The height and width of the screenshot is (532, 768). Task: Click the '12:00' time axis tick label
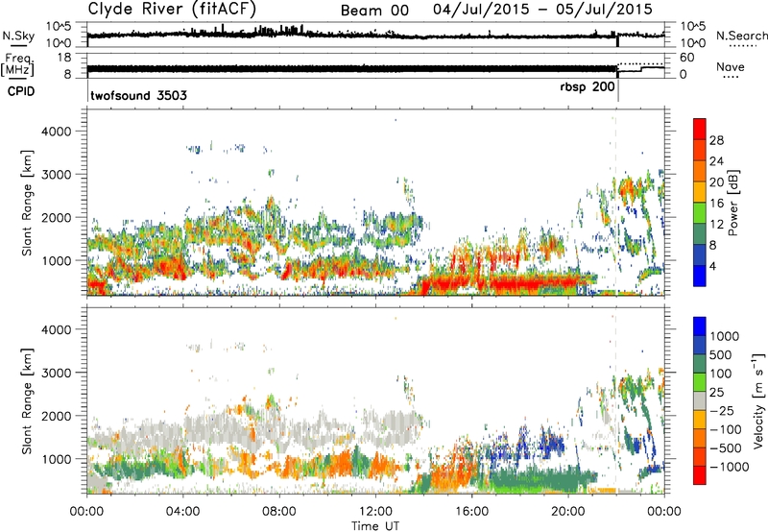point(375,512)
